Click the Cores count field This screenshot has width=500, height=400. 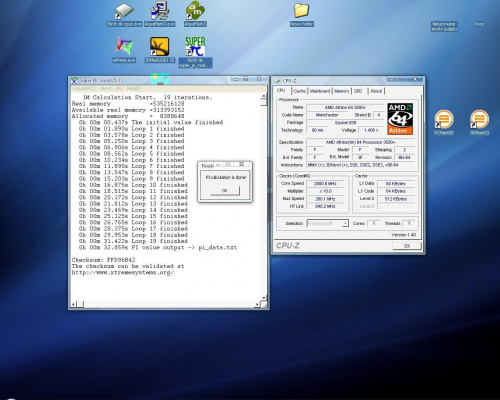(374, 223)
